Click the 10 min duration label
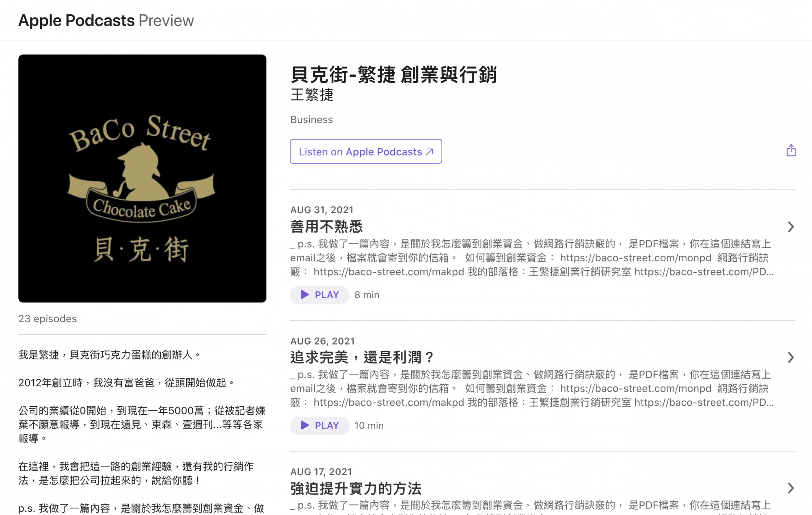 point(369,426)
